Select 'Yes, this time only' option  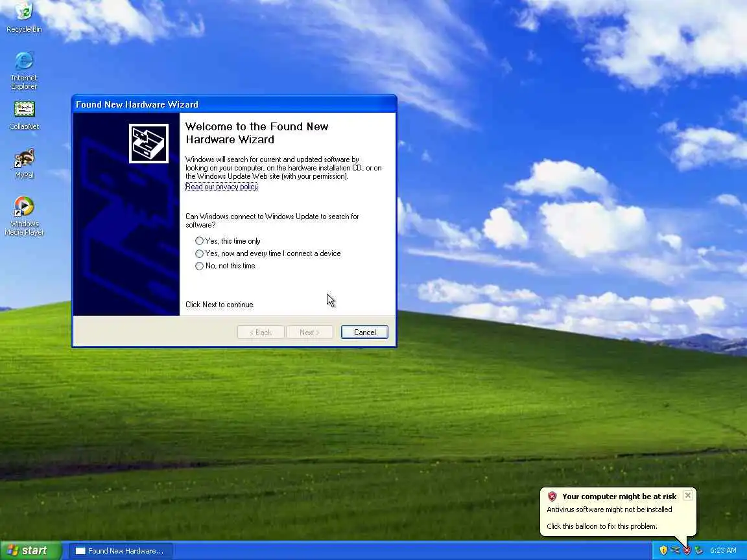(x=228, y=241)
